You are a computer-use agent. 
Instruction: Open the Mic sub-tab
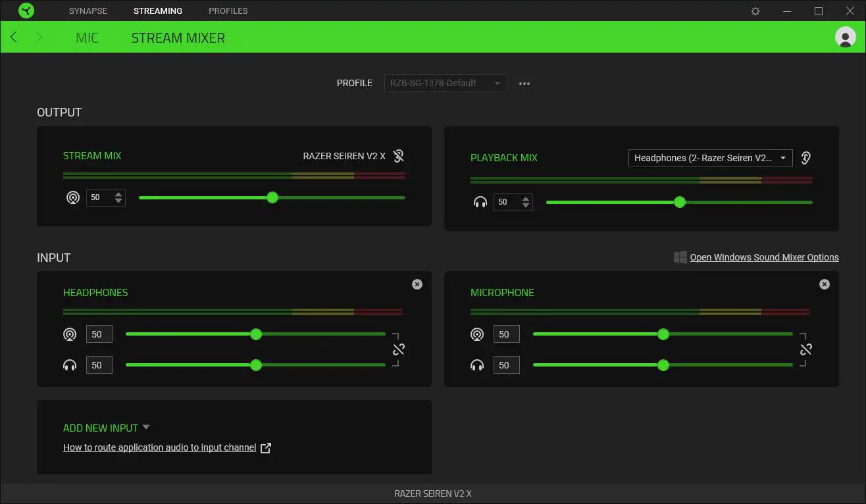click(87, 38)
